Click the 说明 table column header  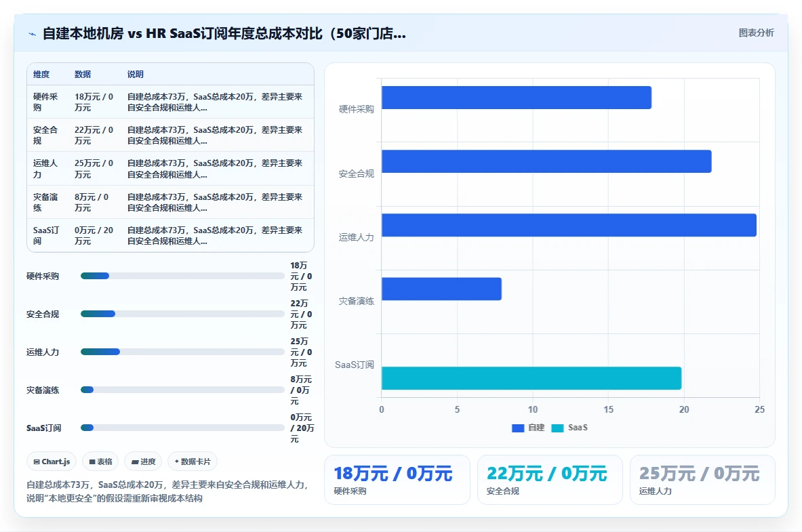(136, 74)
